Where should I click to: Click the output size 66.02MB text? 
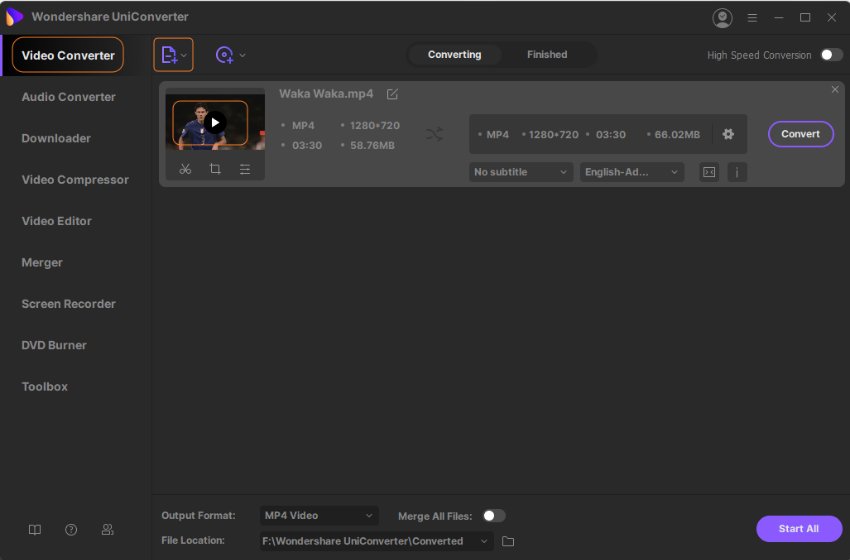click(677, 134)
